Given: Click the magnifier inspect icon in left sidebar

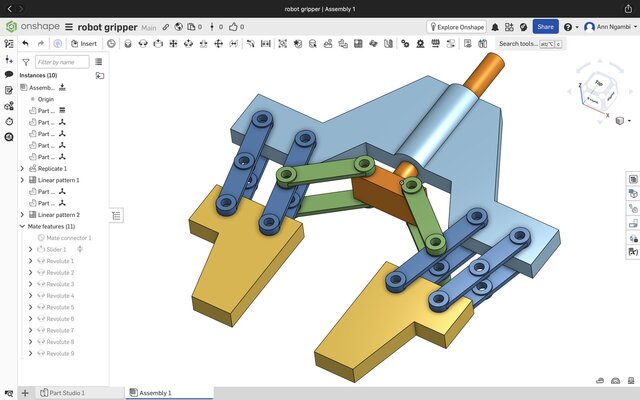Looking at the screenshot, I should tap(9, 137).
